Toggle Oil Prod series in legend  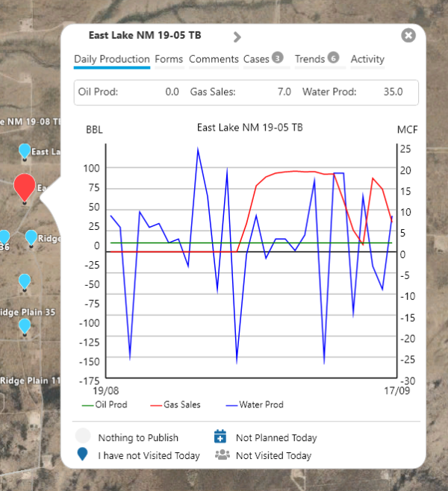[105, 404]
